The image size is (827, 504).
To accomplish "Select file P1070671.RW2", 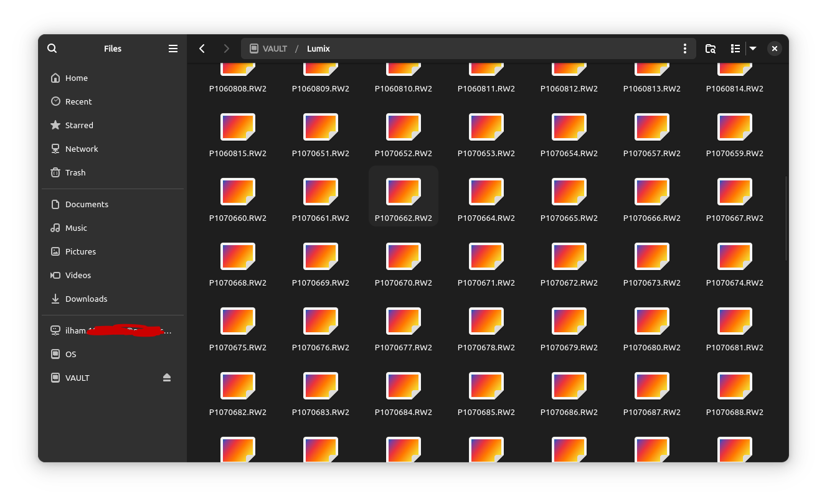I will coord(486,264).
